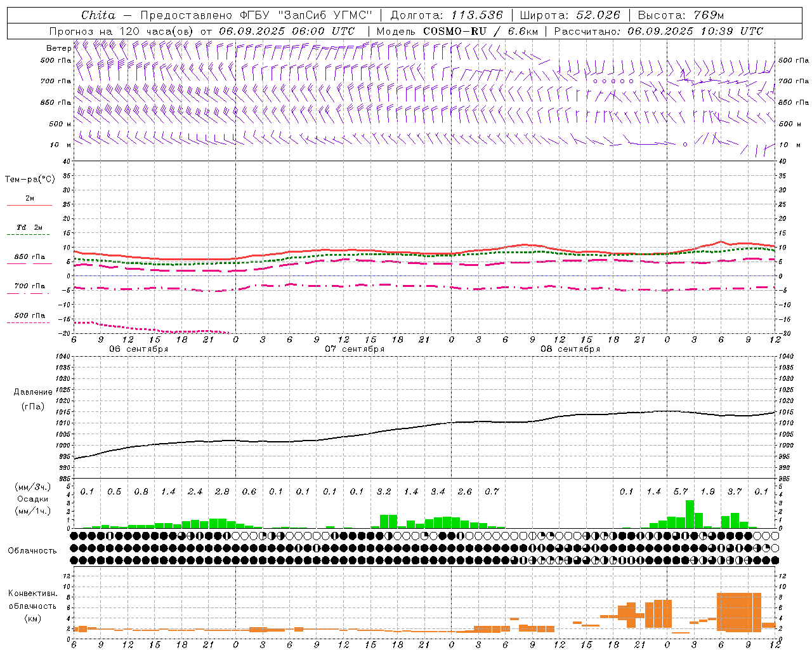Click the "06 сентября" date label
Viewport: 812px width, 650px height.
(x=139, y=349)
